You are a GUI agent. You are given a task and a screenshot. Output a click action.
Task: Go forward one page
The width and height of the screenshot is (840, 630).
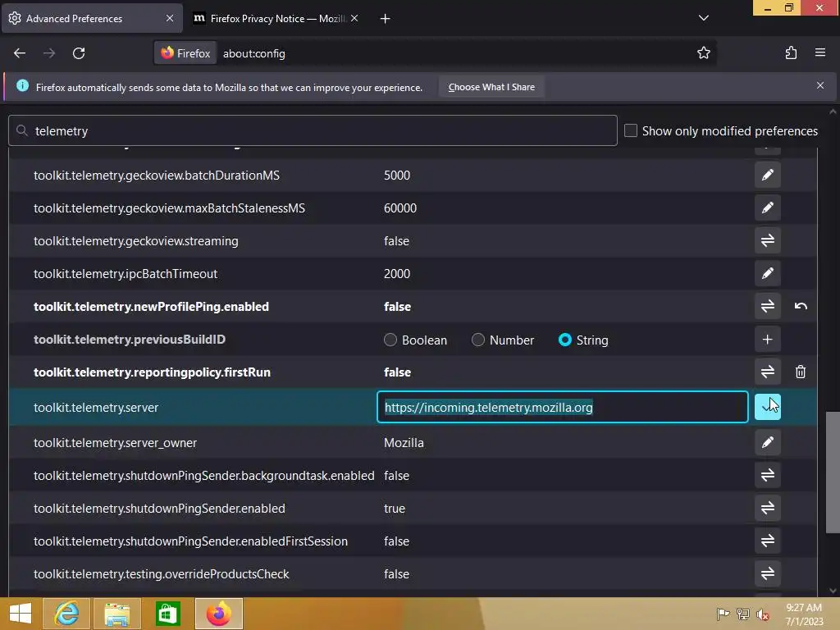[x=49, y=53]
